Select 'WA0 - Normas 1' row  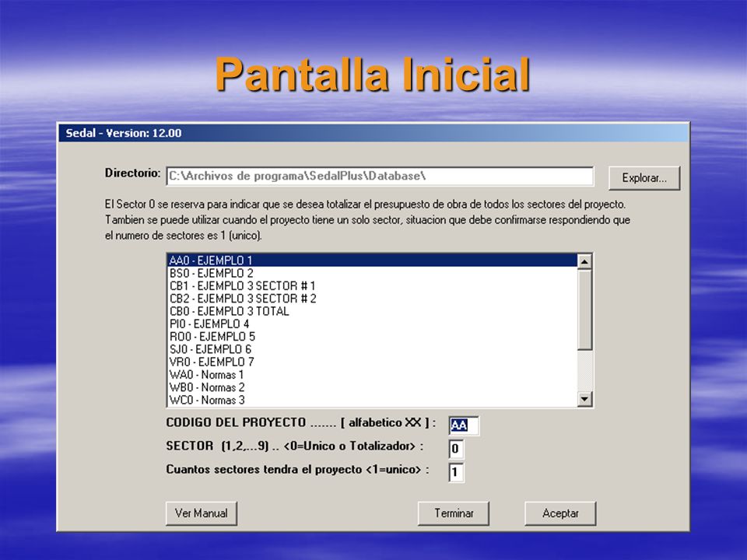pyautogui.click(x=372, y=375)
